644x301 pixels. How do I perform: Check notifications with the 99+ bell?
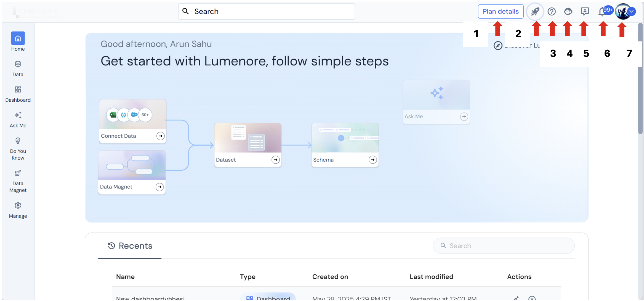click(x=602, y=11)
